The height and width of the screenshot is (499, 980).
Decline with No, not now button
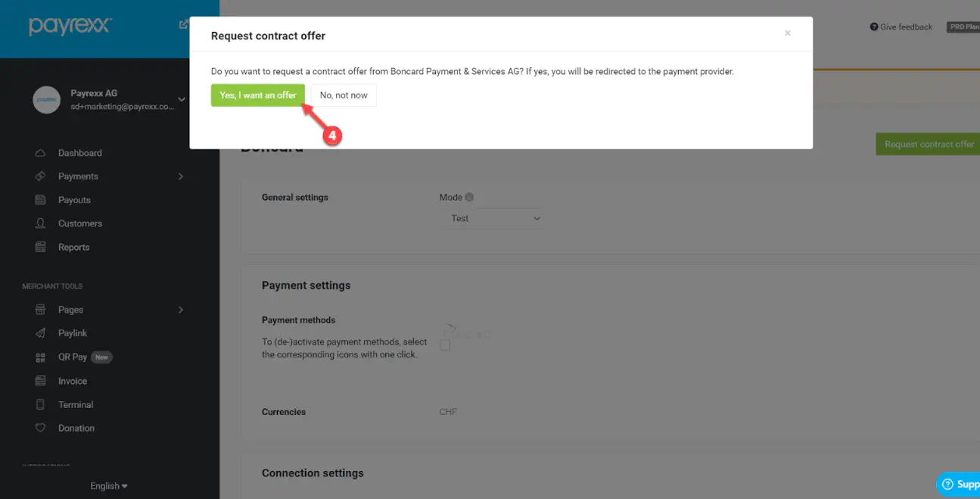click(344, 95)
